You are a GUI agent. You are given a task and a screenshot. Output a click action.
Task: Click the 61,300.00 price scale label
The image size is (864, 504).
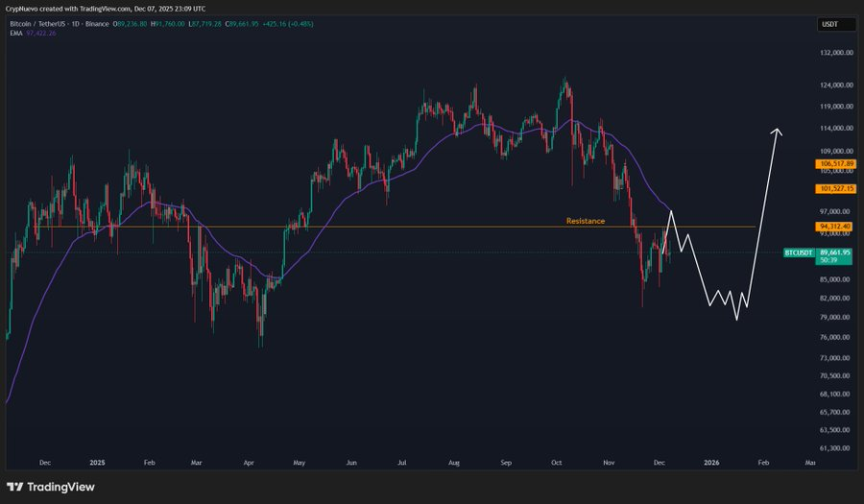(x=833, y=447)
